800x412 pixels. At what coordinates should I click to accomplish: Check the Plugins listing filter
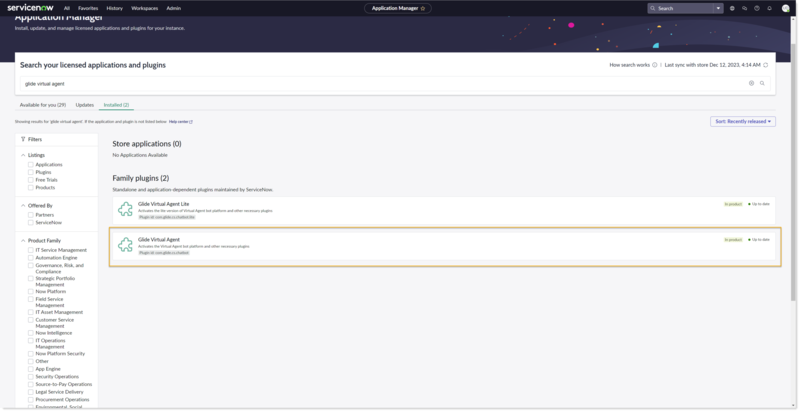31,172
